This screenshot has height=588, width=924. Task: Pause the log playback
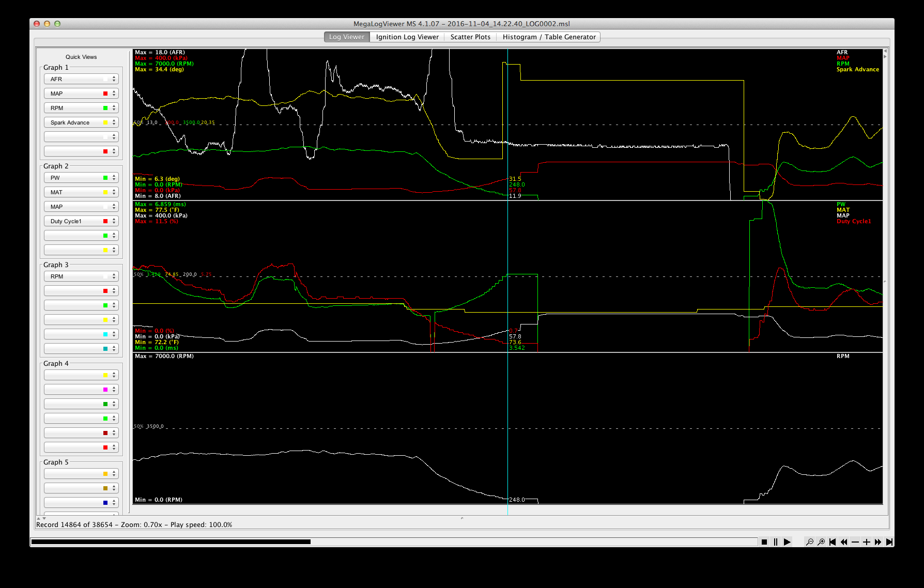click(776, 542)
